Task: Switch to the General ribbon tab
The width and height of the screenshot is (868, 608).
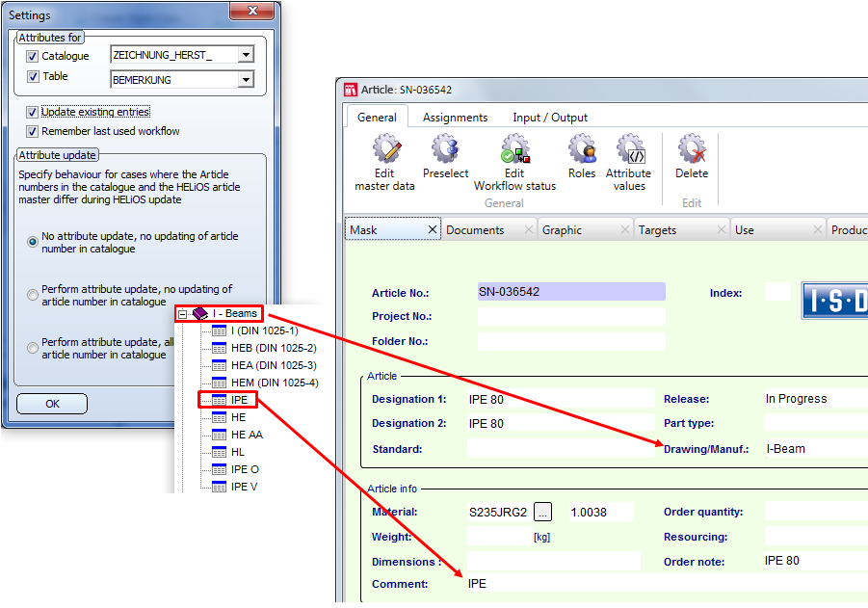Action: click(x=377, y=118)
